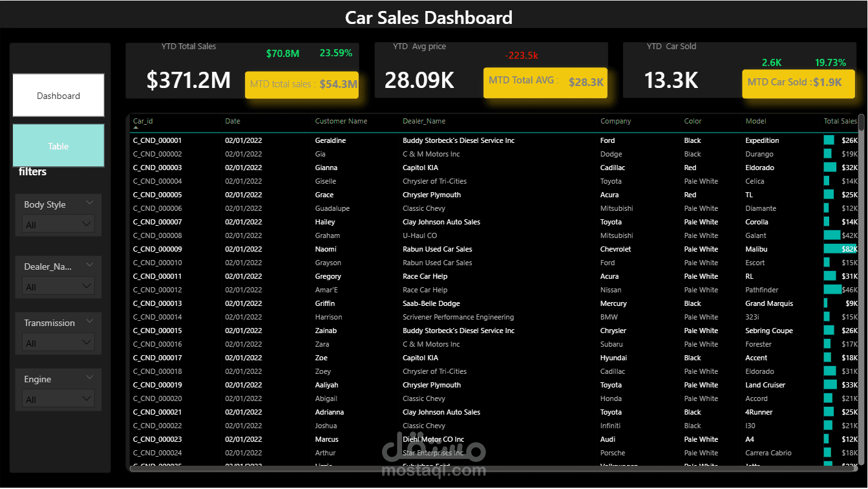Select dealer Scrivener Performance Engineering

(x=458, y=317)
